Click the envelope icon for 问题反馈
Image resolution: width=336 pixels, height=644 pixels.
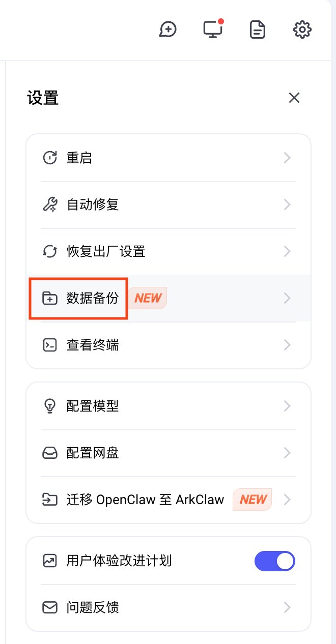[x=49, y=607]
